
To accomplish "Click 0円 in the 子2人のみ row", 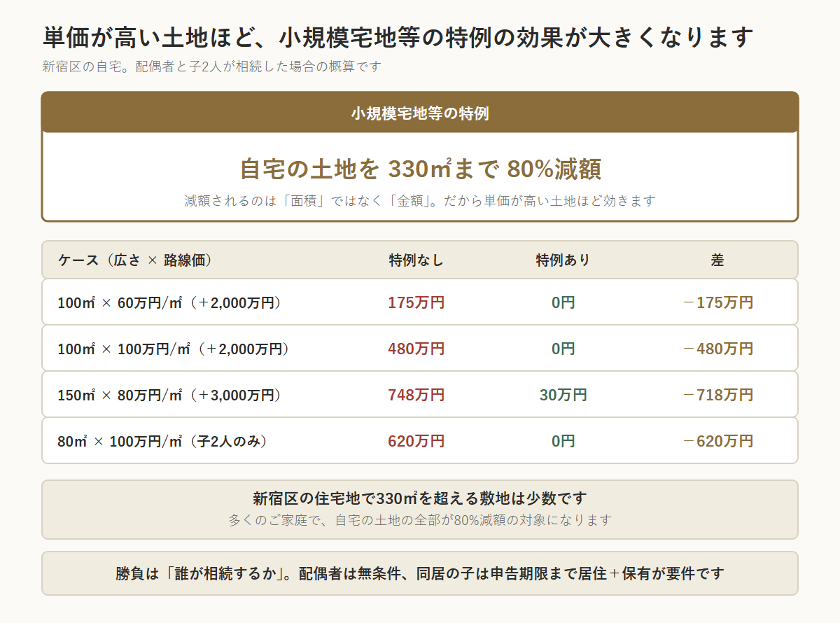I will [x=563, y=442].
